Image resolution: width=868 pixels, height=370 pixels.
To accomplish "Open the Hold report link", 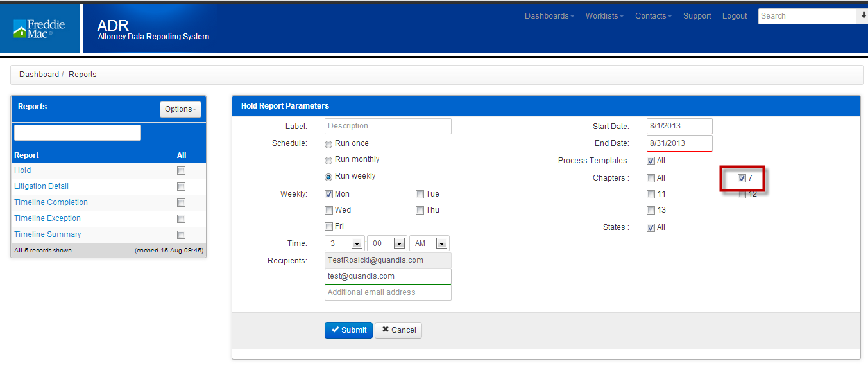I will (22, 170).
